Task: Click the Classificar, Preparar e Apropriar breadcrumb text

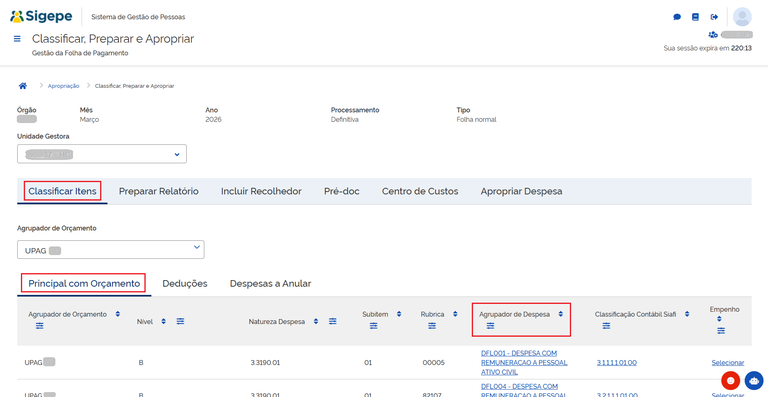Action: pyautogui.click(x=134, y=86)
